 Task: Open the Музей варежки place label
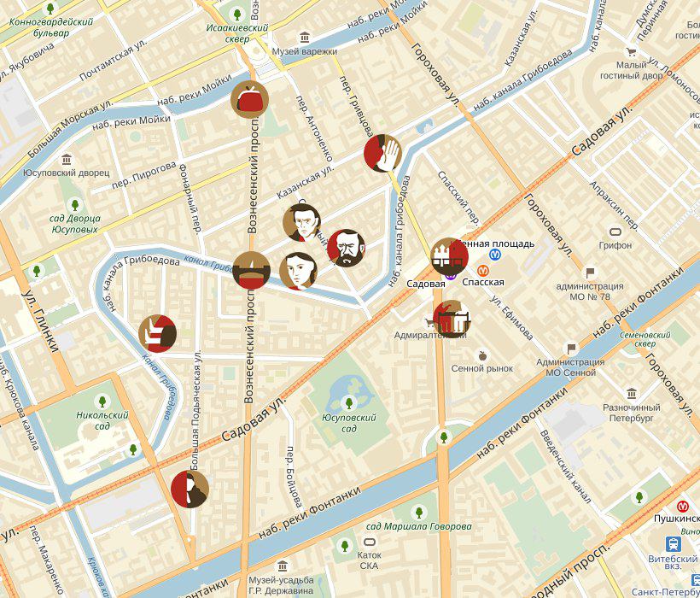point(305,52)
